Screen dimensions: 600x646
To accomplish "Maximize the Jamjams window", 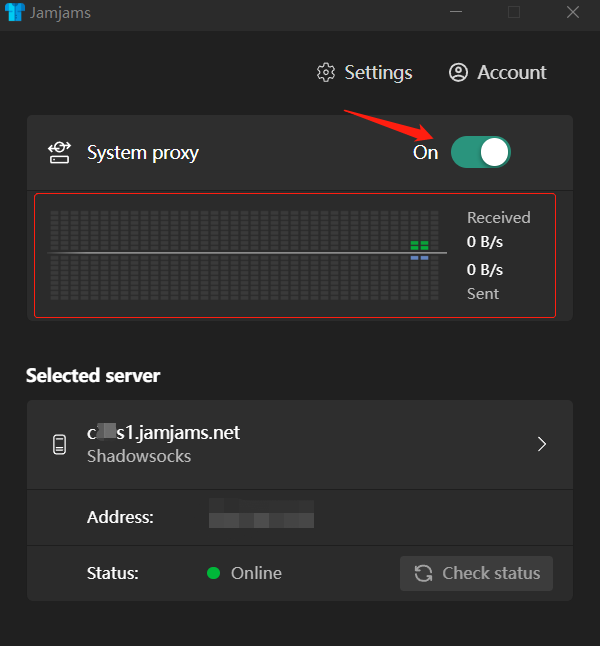I will click(x=514, y=12).
